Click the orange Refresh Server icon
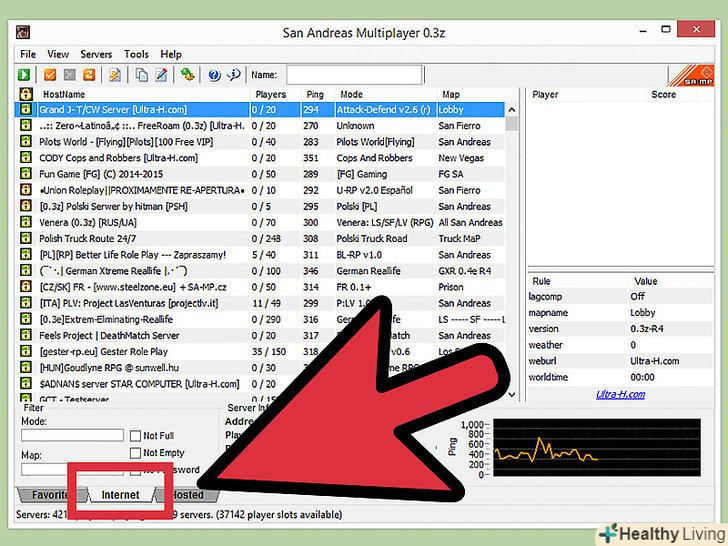 click(89, 75)
